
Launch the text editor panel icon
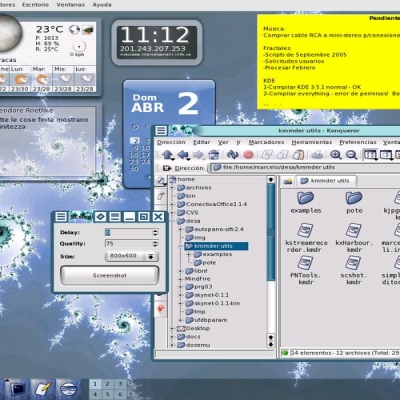tap(43, 389)
